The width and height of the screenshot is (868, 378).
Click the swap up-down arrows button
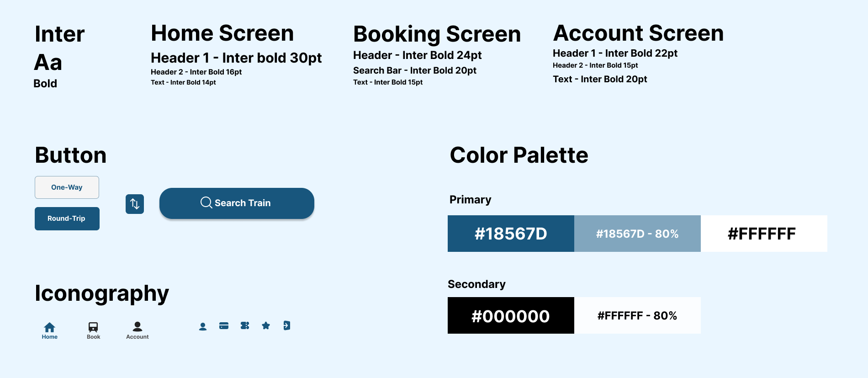[x=135, y=204]
